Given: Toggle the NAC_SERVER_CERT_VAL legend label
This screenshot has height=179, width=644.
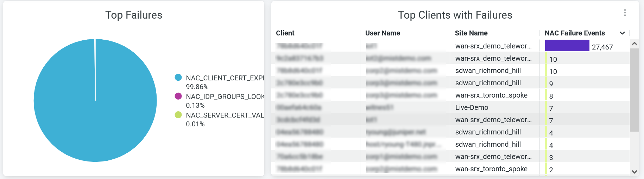Looking at the screenshot, I should coord(225,115).
